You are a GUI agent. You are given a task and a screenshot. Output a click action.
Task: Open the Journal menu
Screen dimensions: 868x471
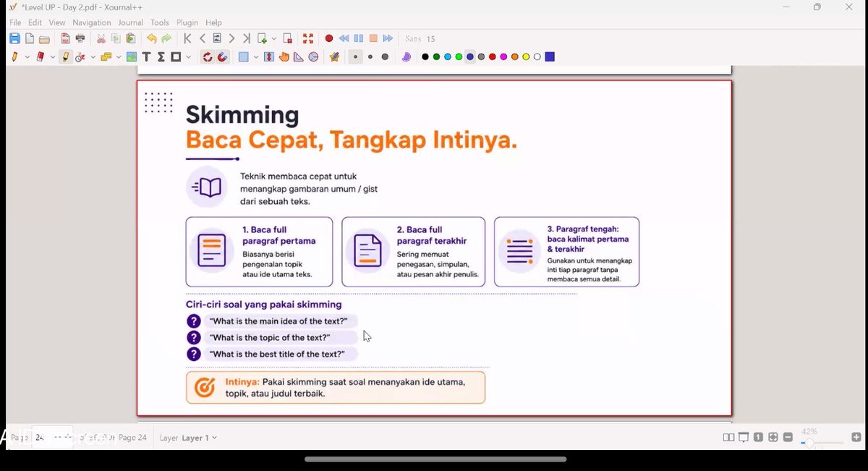(x=131, y=22)
